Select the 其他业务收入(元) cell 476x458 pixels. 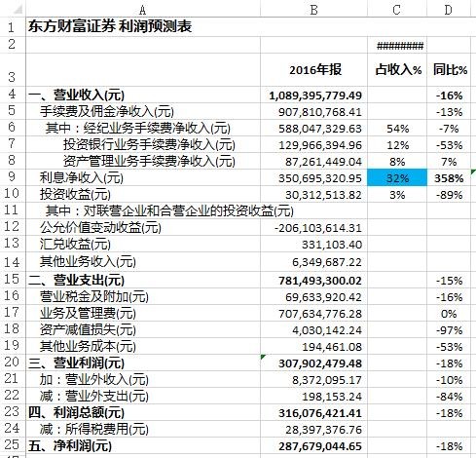click(x=143, y=262)
